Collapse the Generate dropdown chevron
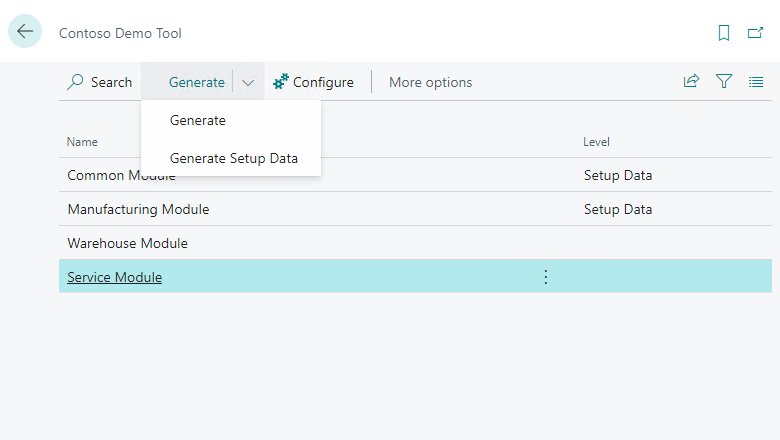780x440 pixels. pyautogui.click(x=248, y=83)
